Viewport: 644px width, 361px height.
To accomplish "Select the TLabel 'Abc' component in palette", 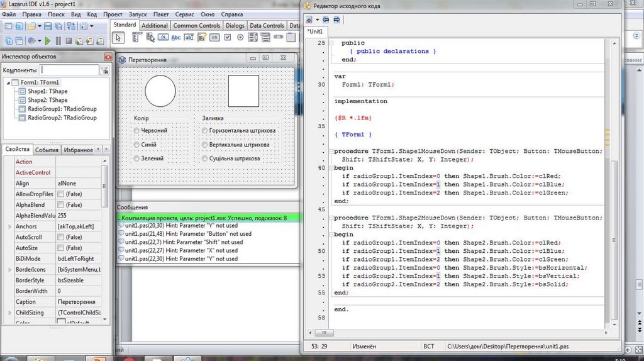I will tap(176, 38).
